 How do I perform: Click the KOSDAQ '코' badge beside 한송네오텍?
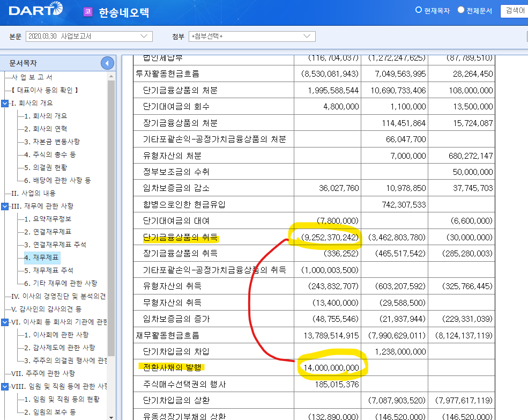87,11
